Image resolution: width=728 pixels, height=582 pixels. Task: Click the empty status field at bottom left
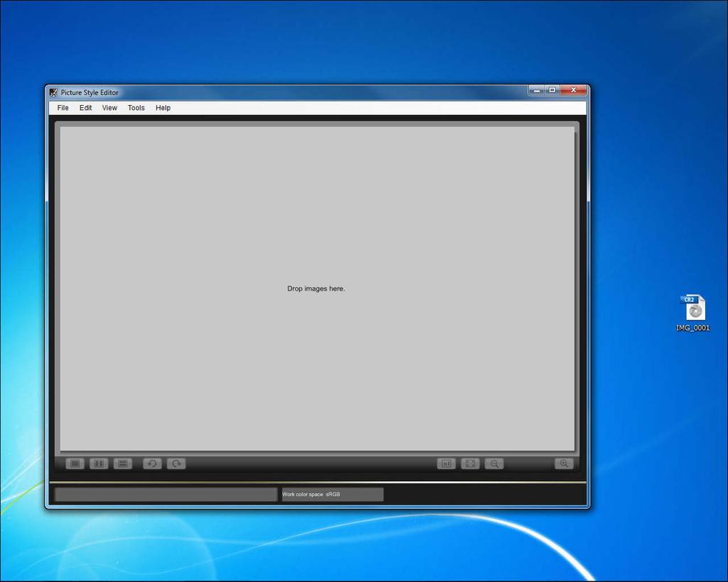(166, 495)
